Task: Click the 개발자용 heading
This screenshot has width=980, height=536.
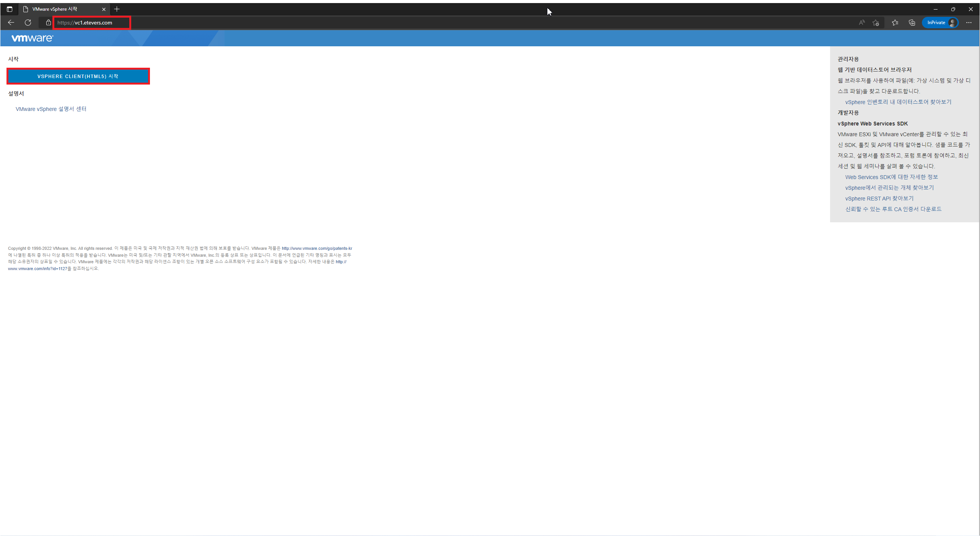Action: [848, 113]
